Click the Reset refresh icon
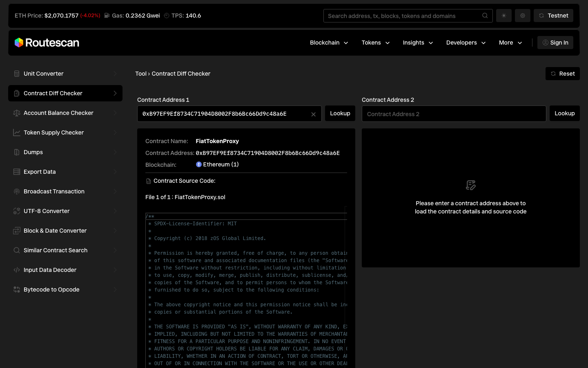The height and width of the screenshot is (368, 588). [x=553, y=74]
